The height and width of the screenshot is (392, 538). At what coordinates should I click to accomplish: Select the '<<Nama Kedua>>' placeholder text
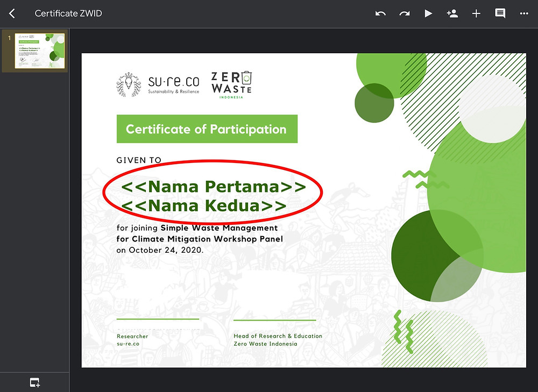pyautogui.click(x=204, y=205)
